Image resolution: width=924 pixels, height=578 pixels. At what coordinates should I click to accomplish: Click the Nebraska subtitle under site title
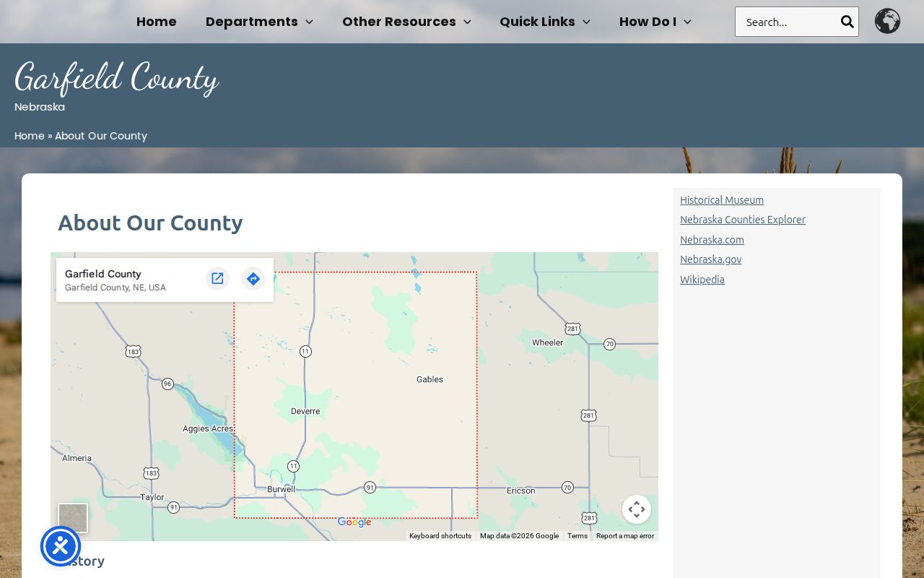[40, 107]
